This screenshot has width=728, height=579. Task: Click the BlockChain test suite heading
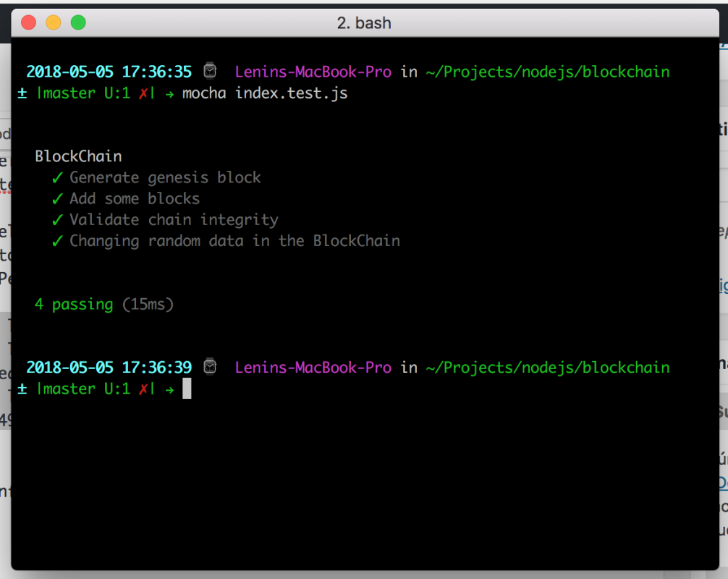(x=78, y=156)
